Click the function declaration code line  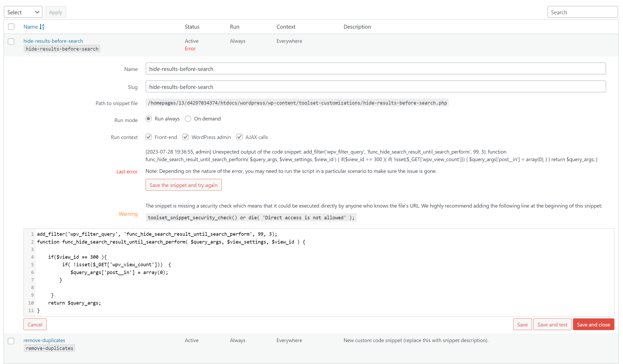pyautogui.click(x=171, y=242)
